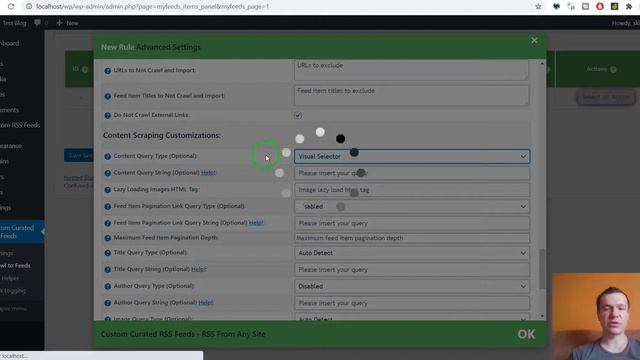Click the help icon in Actions column header

(613, 69)
